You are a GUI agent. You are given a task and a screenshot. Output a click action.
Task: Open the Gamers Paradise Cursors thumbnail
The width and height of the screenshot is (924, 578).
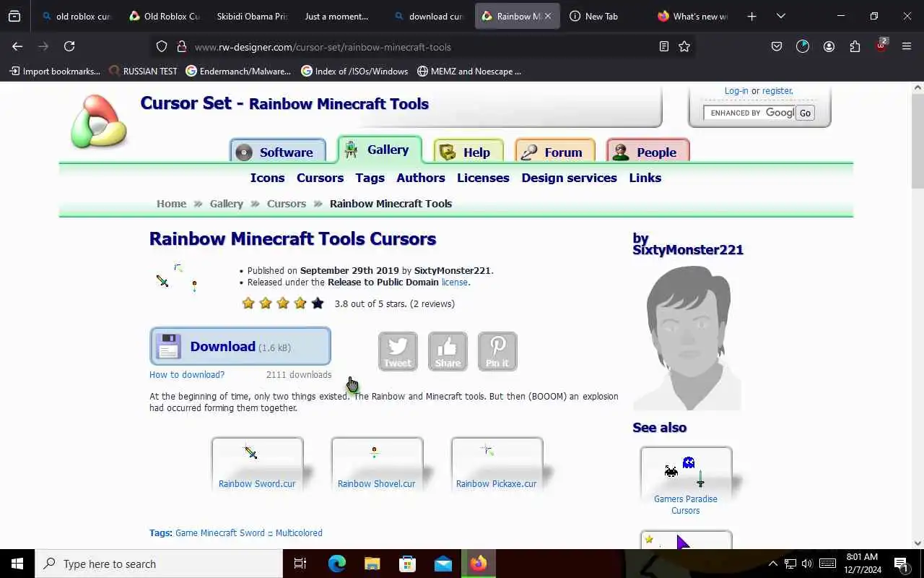click(686, 481)
